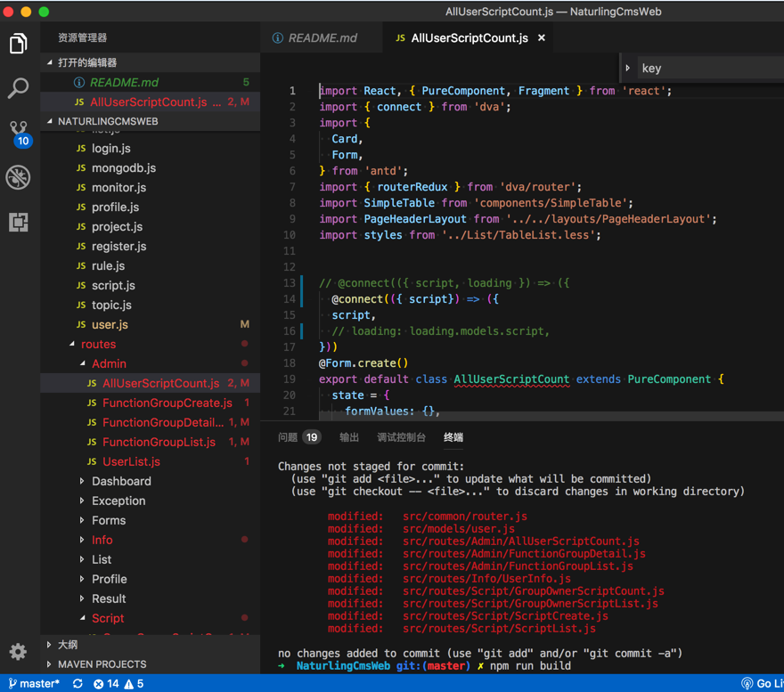Collapse the routes folder

pos(150,344)
